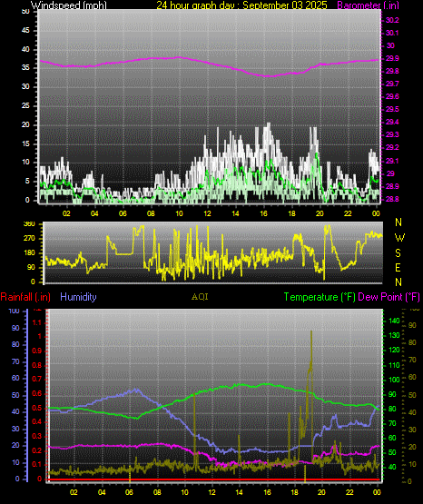Click the 10 hour tick under wind graph

[179, 213]
